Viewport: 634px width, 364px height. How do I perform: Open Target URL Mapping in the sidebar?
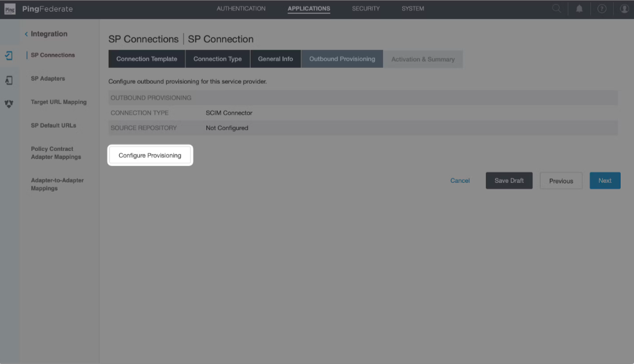click(59, 102)
